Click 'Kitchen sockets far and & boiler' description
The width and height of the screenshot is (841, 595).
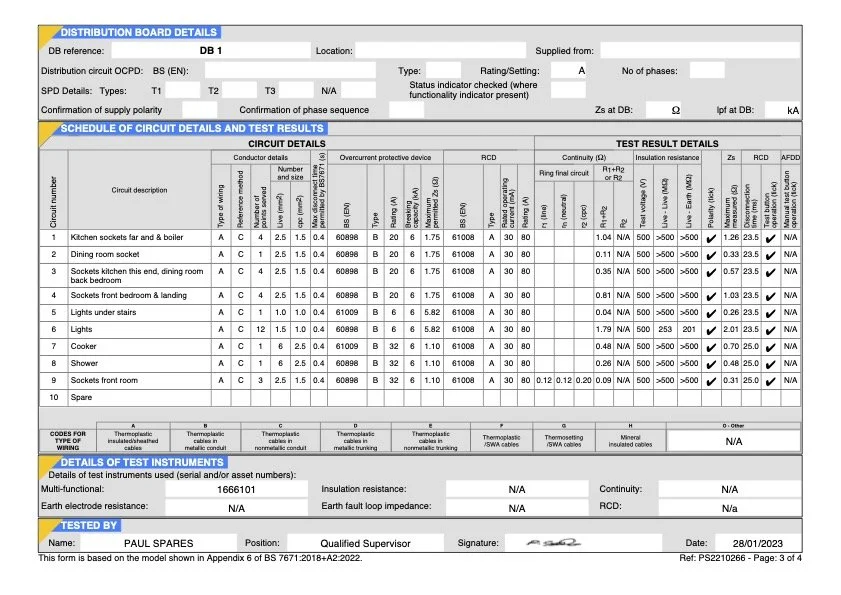pyautogui.click(x=127, y=237)
